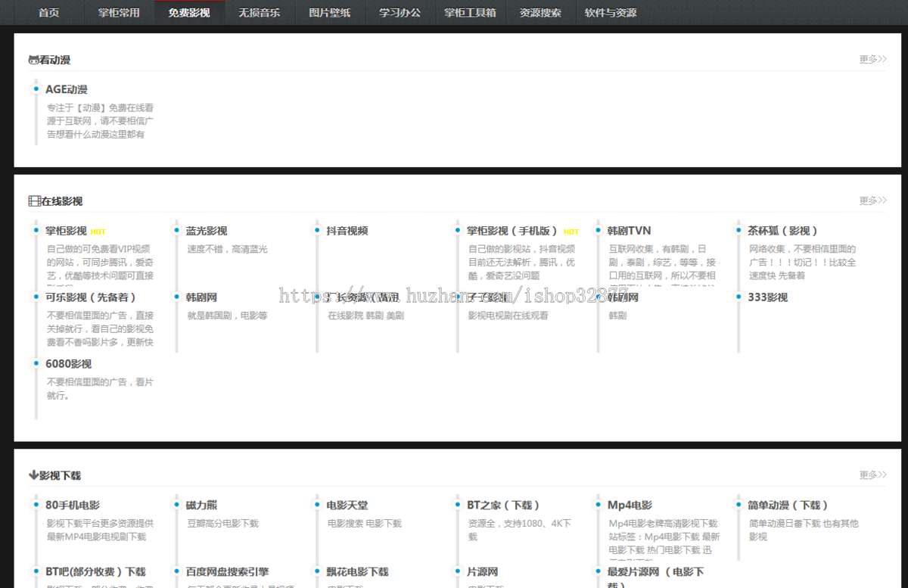Click the film-strip icon beside 在线影视
This screenshot has height=588, width=908.
[x=34, y=201]
